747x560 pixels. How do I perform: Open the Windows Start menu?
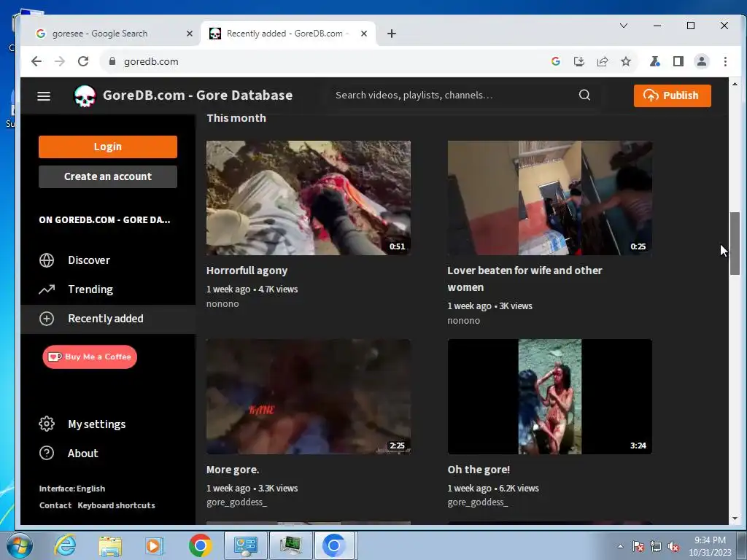click(19, 545)
